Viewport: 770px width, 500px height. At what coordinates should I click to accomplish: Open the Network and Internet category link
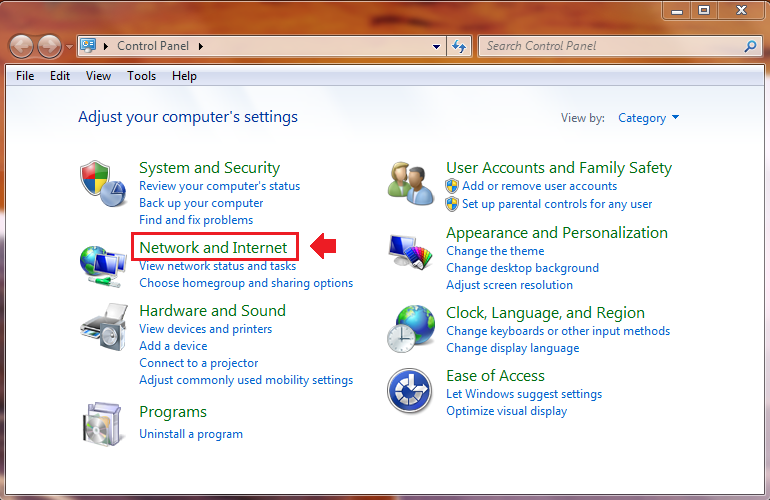tap(213, 248)
